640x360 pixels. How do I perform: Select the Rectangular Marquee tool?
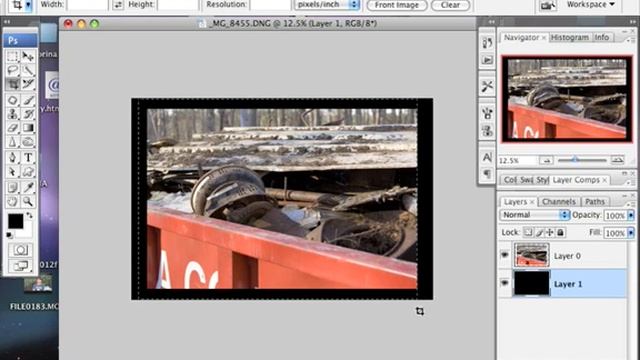13,56
